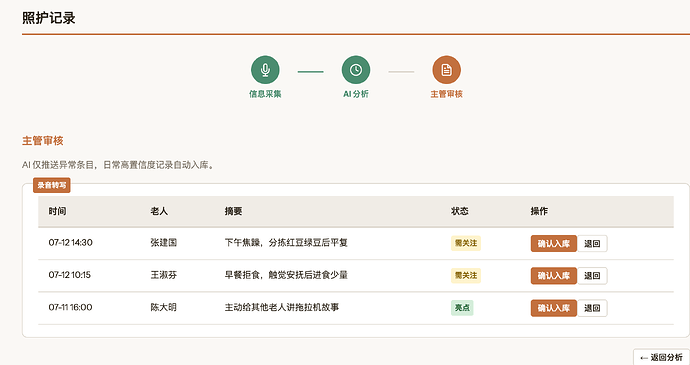Select the 信息采集 step label
This screenshot has height=365, width=690.
[265, 94]
